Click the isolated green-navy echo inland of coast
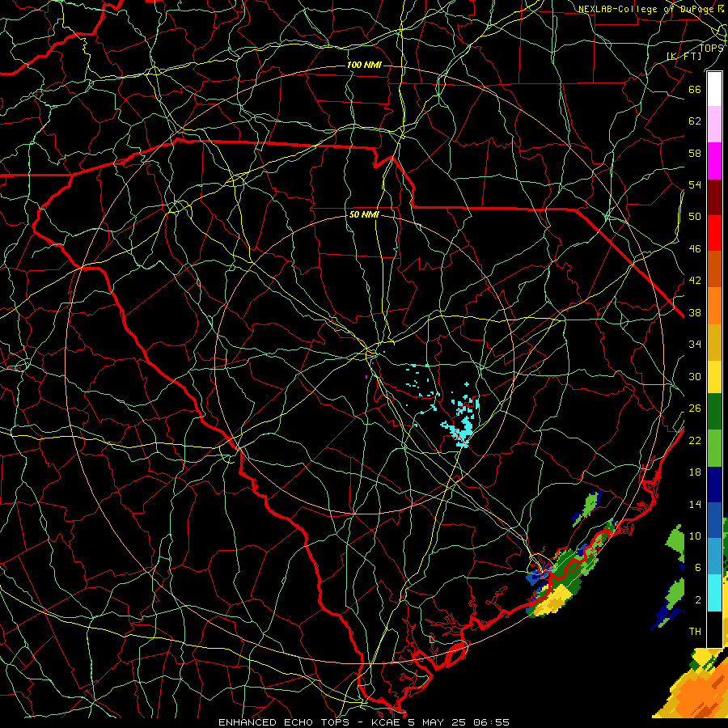The image size is (728, 728). (588, 507)
